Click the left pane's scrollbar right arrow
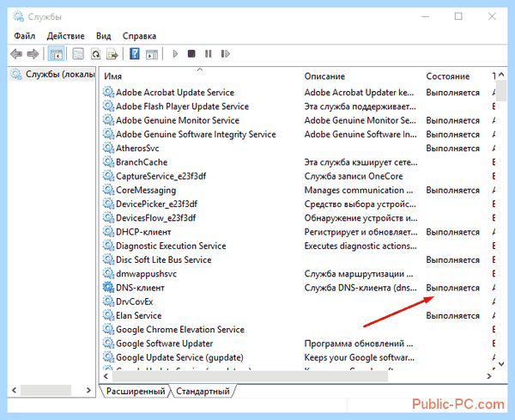This screenshot has width=515, height=420. 88,390
